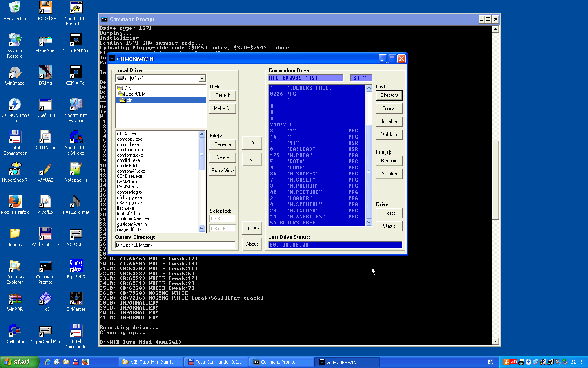Launch Firefox from quick launch bar
Viewport: 588px width, 368px height.
tap(85, 362)
